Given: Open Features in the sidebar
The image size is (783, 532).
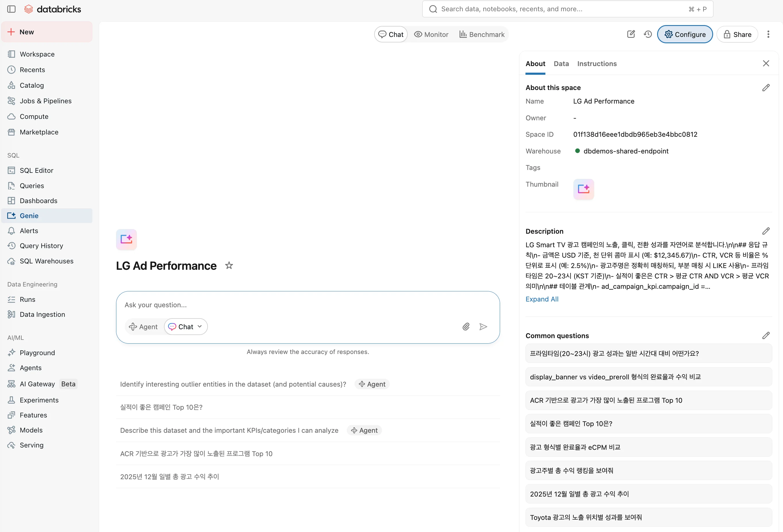Looking at the screenshot, I should [x=47, y=415].
